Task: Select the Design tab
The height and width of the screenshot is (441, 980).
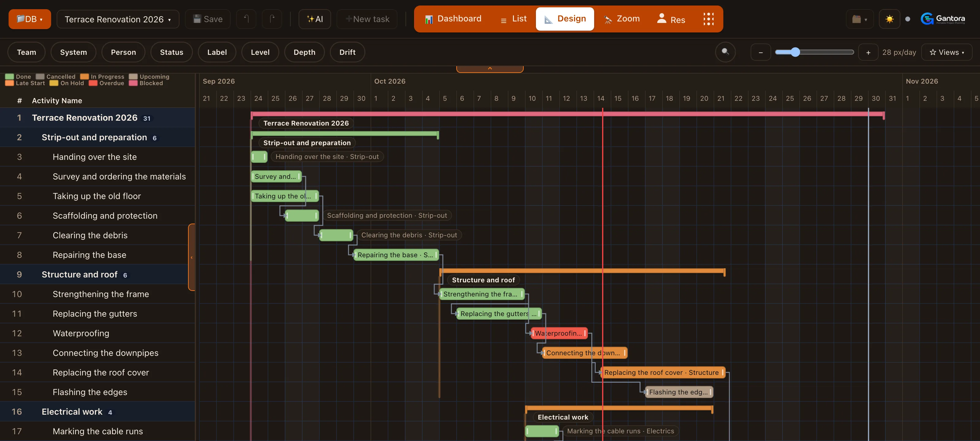Action: click(x=565, y=19)
